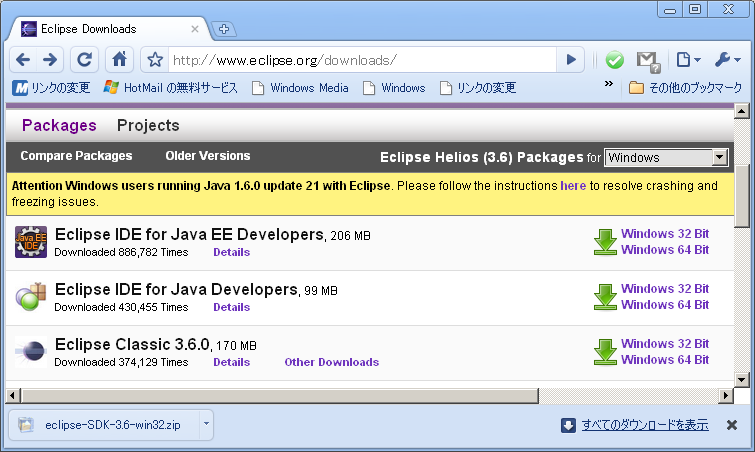755x452 pixels.
Task: Download Java Developers Windows 32 Bit
Action: pyautogui.click(x=665, y=289)
